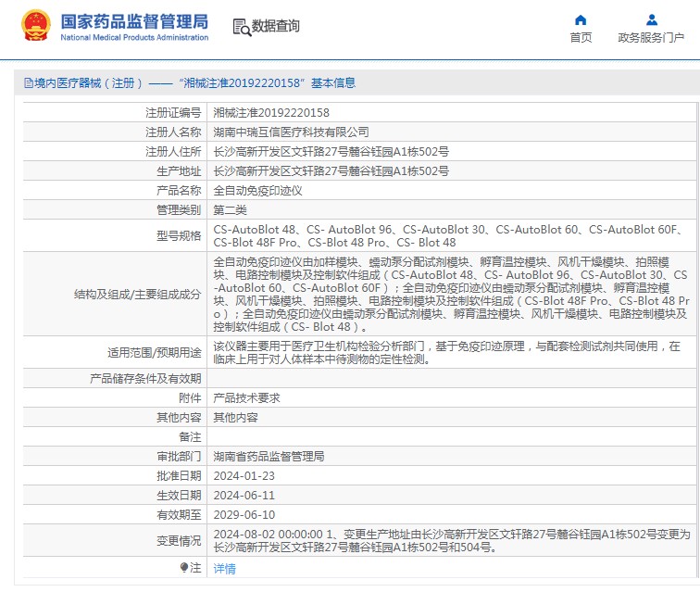Click the 产品名称 label
Image resolution: width=700 pixels, height=592 pixels.
[x=179, y=190]
